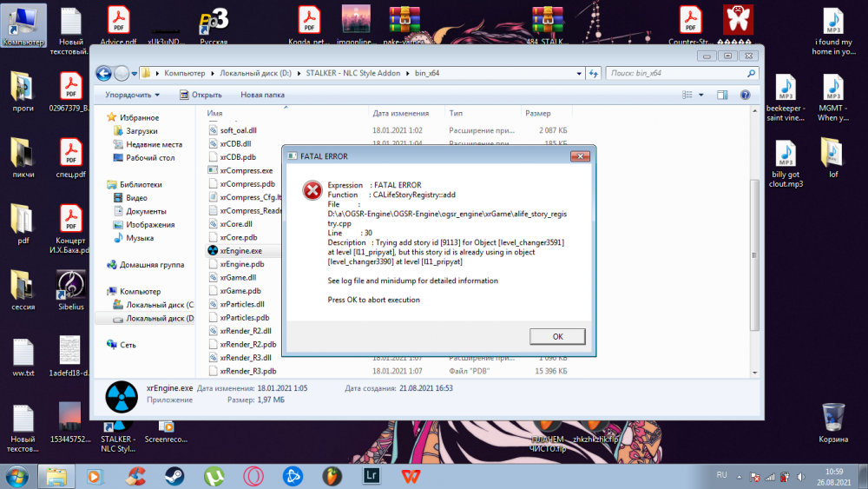
Task: Click Локальный диск (D:) breadcrumb
Action: coord(255,73)
